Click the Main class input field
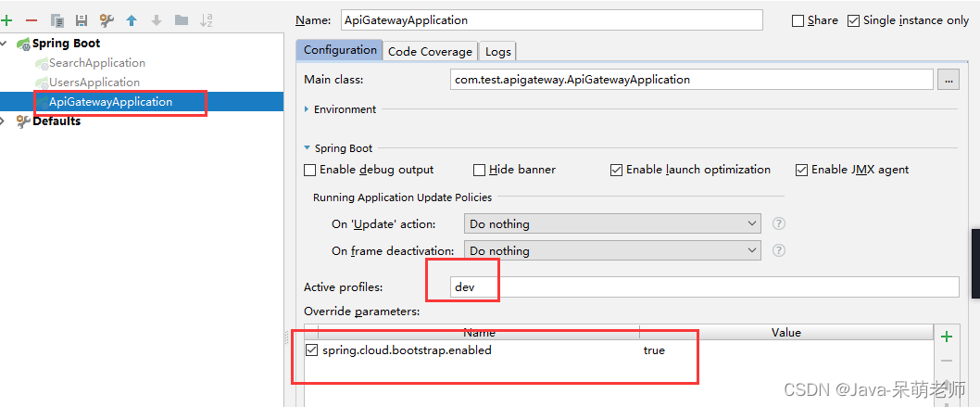 click(x=692, y=80)
